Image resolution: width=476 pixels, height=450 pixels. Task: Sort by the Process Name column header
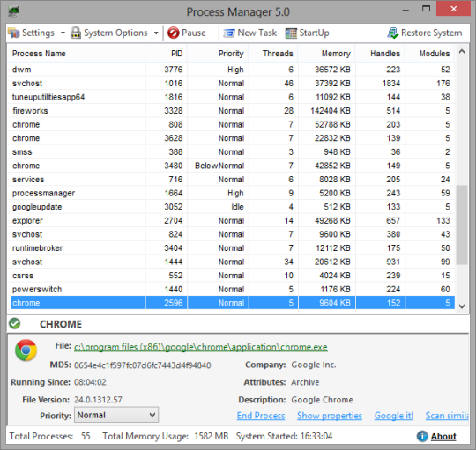coord(76,54)
